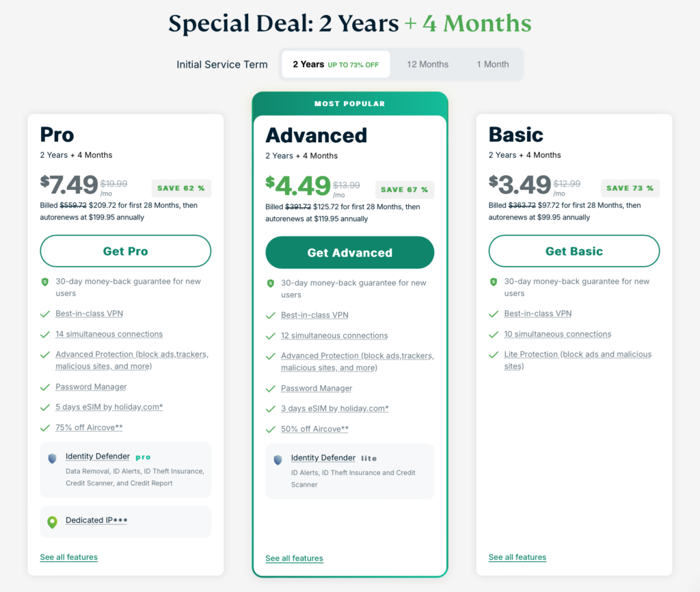Click checkmark beside Pro's Password Manager
The image size is (700, 592).
45,387
